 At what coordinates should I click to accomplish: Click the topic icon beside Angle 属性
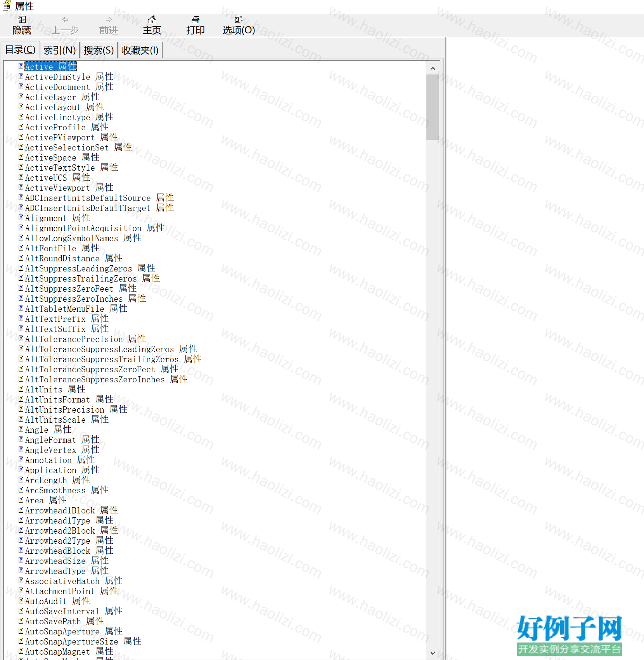(21, 429)
